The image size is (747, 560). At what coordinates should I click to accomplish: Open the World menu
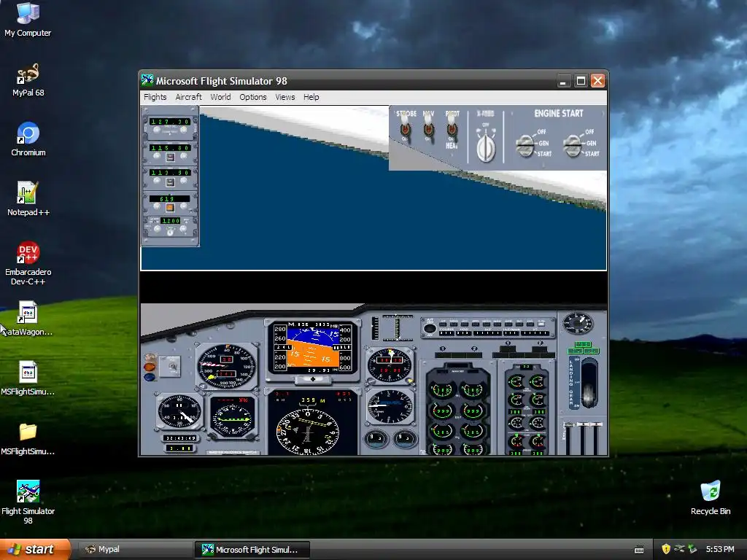[220, 97]
